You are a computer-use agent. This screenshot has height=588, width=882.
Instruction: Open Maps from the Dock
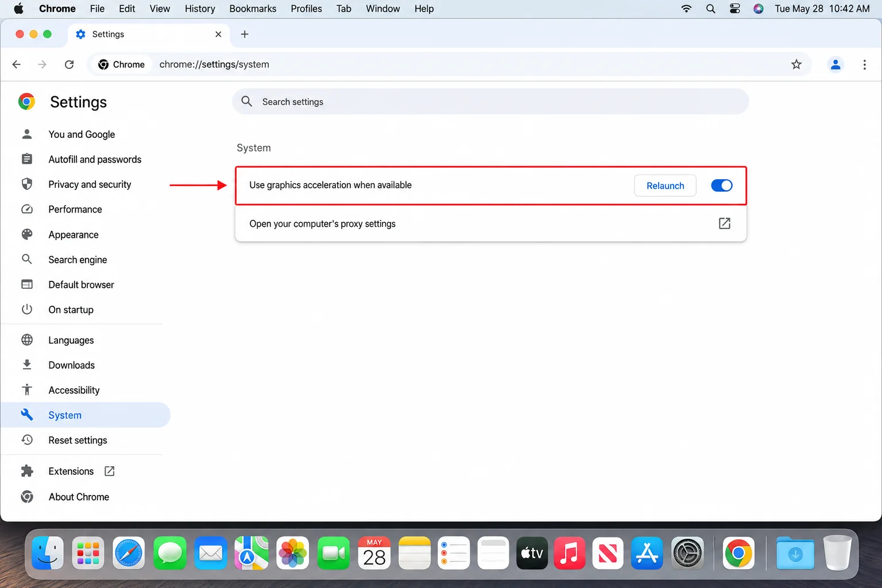coord(252,553)
